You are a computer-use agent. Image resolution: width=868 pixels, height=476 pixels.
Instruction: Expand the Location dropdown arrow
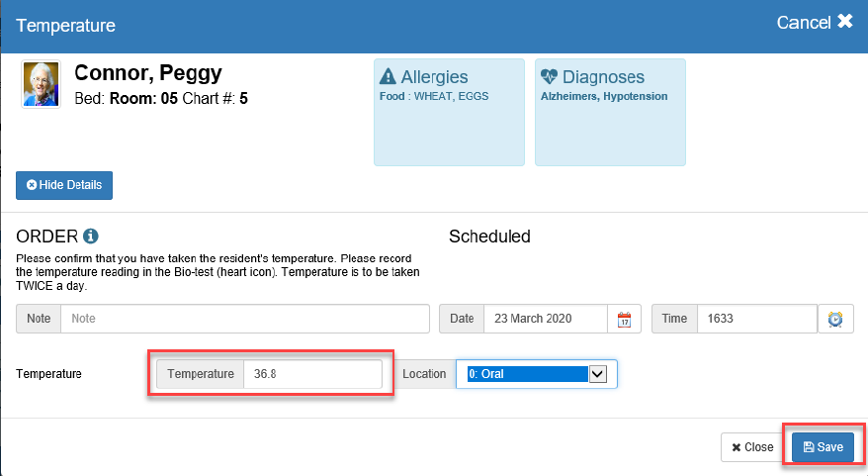tap(597, 374)
